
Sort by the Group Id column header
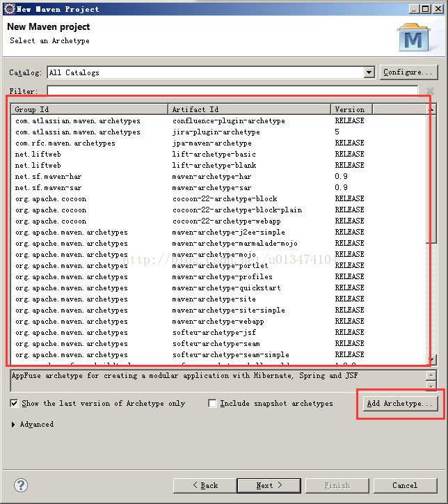(x=89, y=109)
